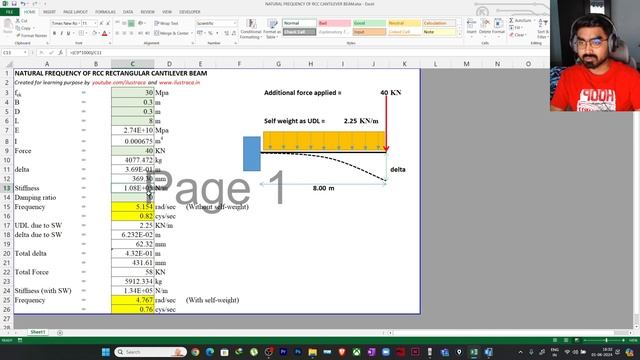Add a new sheet with plus icon
This screenshot has width=640, height=360.
point(60,333)
